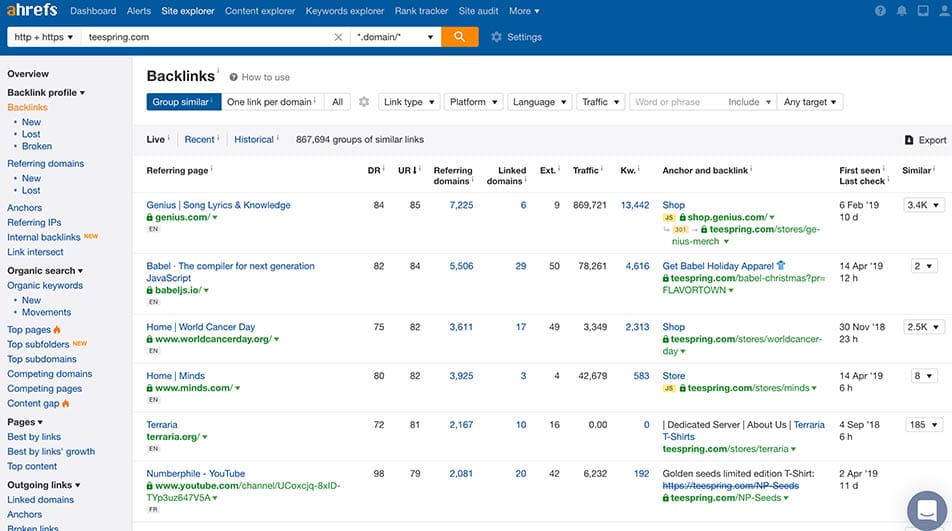This screenshot has width=952, height=531.
Task: Open Referring domains in sidebar
Action: click(x=46, y=164)
